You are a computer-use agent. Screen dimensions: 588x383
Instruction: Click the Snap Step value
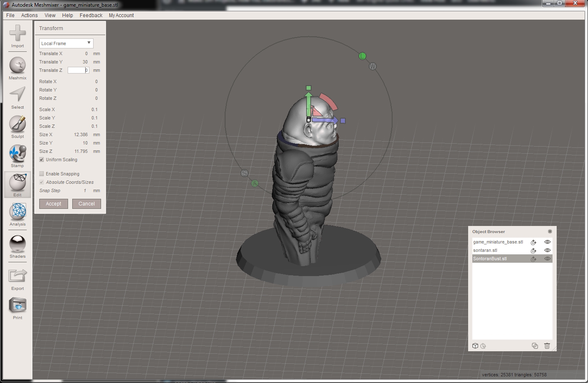(85, 190)
